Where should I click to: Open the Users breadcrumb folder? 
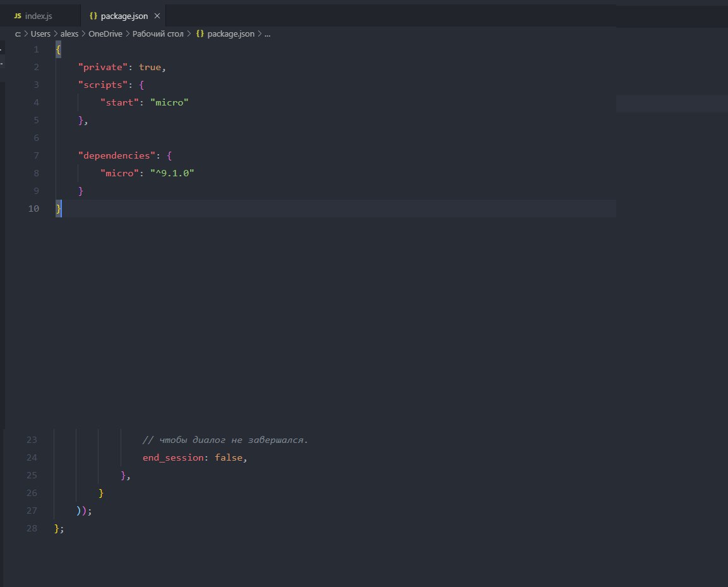(x=40, y=34)
